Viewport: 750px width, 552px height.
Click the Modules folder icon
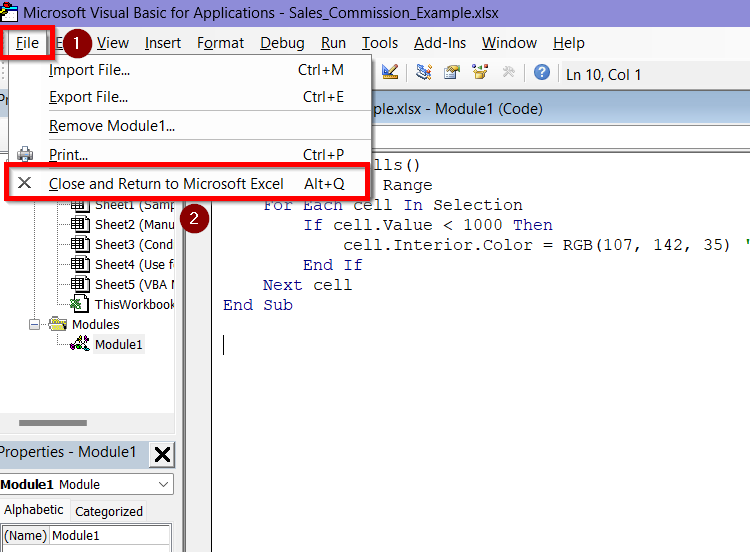pyautogui.click(x=57, y=324)
